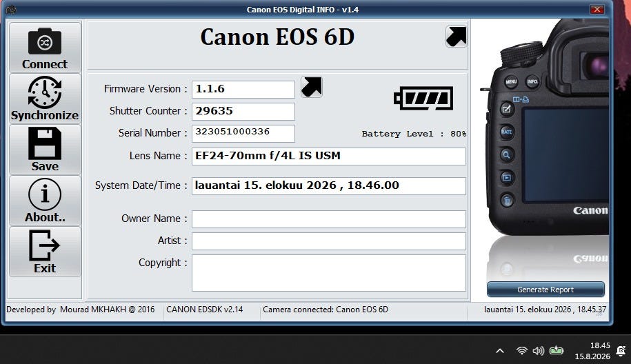Click the battery level icon
Viewport: 631px width, 364px height.
(x=423, y=98)
